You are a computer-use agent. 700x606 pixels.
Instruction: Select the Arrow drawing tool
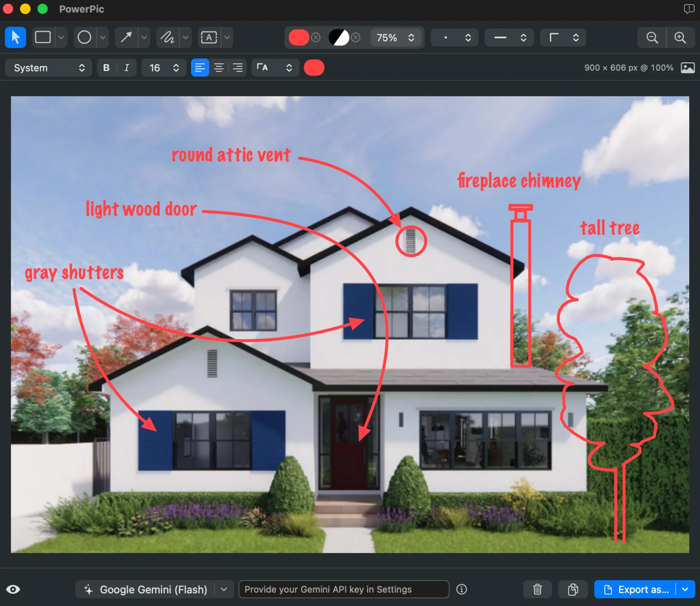pos(126,37)
